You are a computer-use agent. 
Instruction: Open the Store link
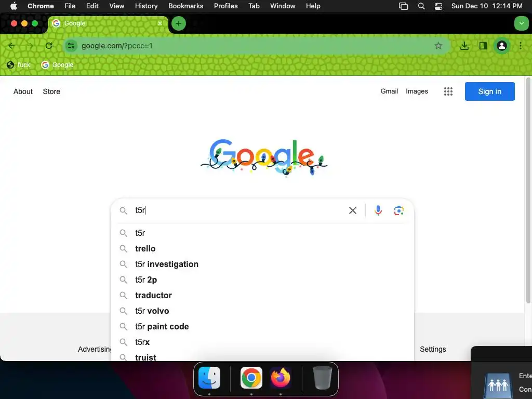coord(51,91)
